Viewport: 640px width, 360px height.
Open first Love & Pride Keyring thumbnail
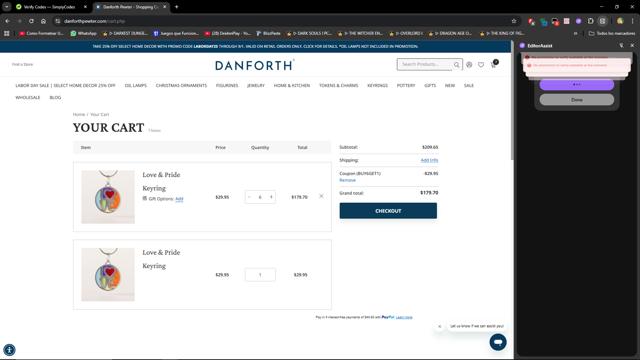(108, 197)
